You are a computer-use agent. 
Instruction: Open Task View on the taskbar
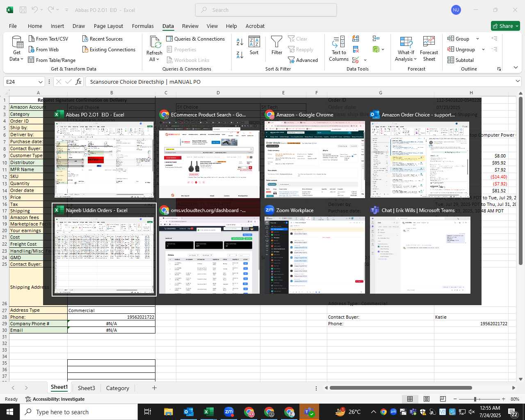[148, 412]
